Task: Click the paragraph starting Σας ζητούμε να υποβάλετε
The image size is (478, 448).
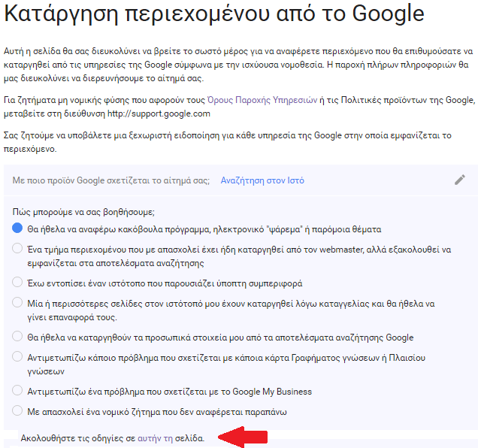Action: point(228,142)
